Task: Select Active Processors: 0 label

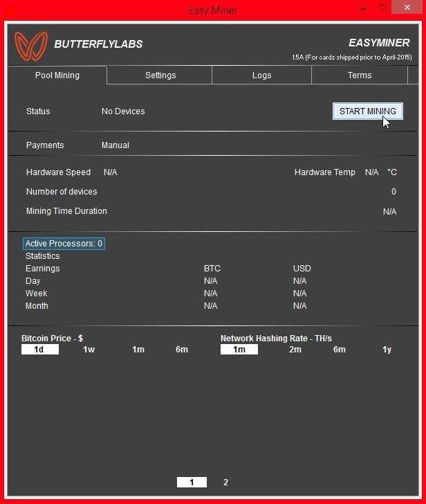Action: [64, 244]
